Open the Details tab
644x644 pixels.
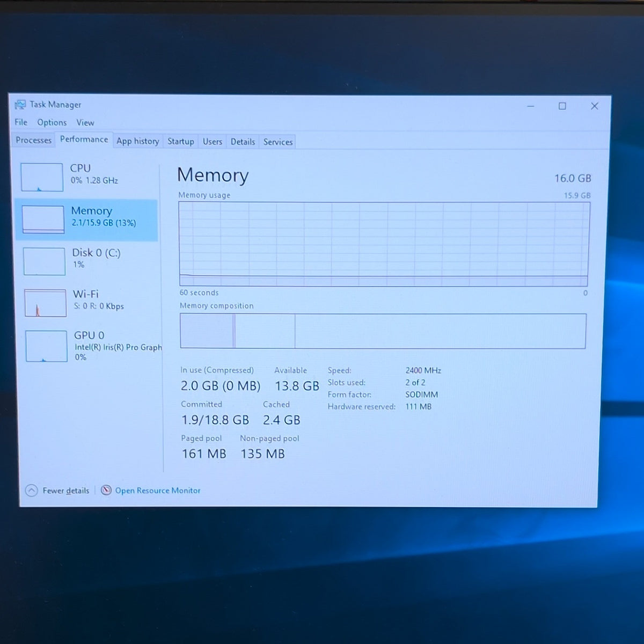243,142
